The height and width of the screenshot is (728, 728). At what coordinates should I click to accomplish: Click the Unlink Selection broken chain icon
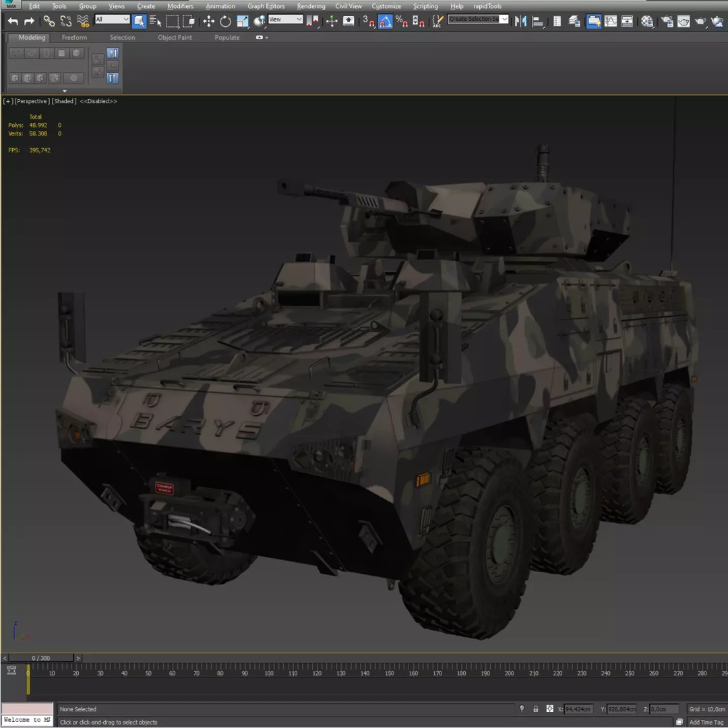coord(66,22)
